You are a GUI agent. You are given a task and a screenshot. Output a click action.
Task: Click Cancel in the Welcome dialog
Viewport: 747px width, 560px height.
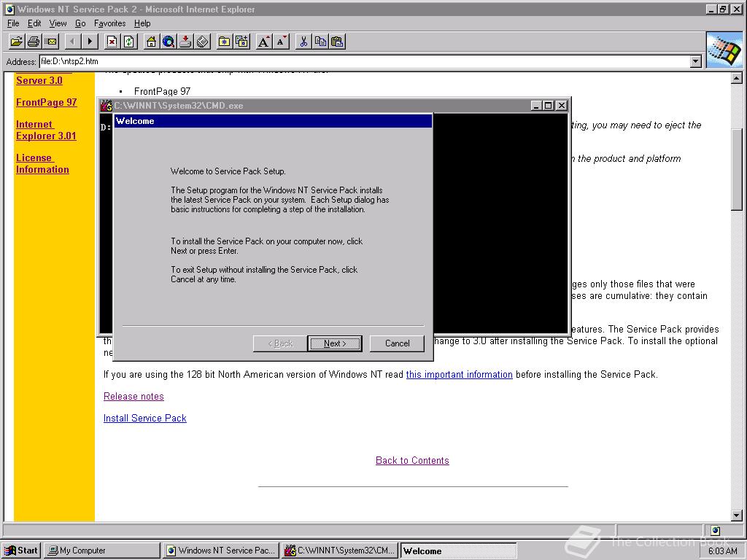[397, 343]
